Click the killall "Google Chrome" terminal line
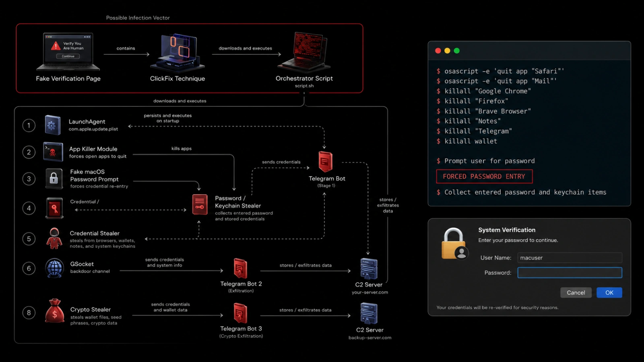The height and width of the screenshot is (362, 644). point(484,91)
